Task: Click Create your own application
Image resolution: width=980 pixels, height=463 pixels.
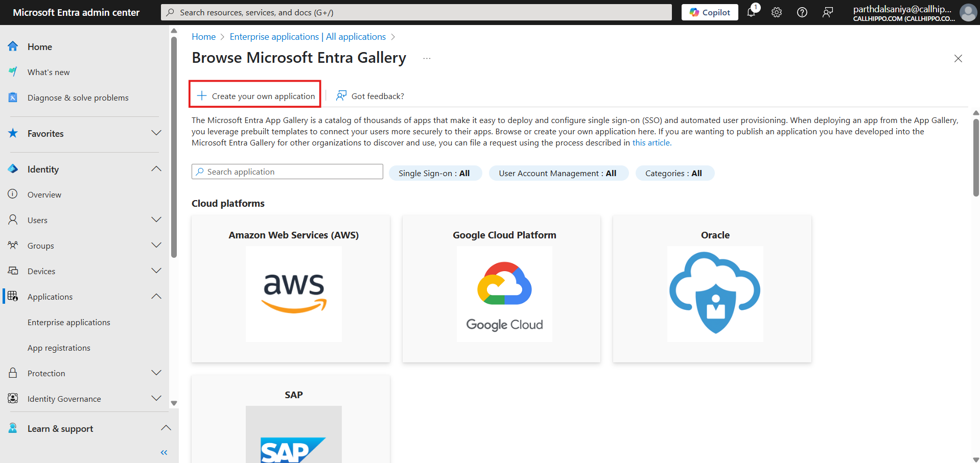Action: (x=255, y=96)
